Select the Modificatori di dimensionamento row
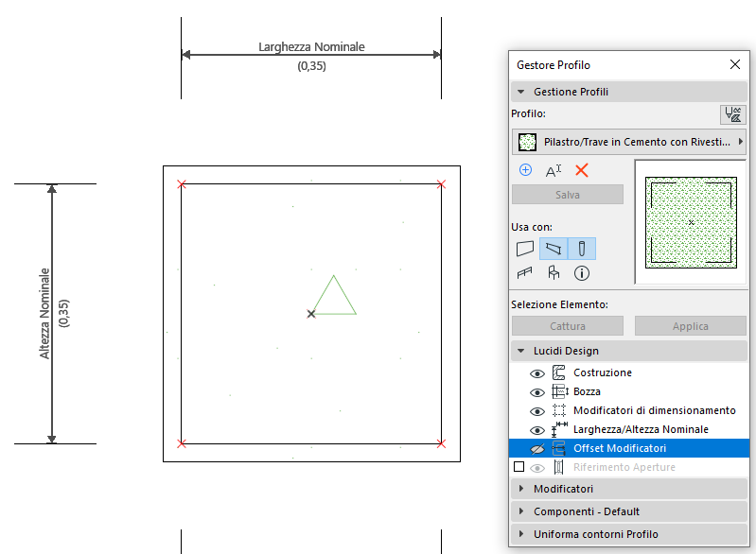The image size is (756, 554). pyautogui.click(x=629, y=410)
